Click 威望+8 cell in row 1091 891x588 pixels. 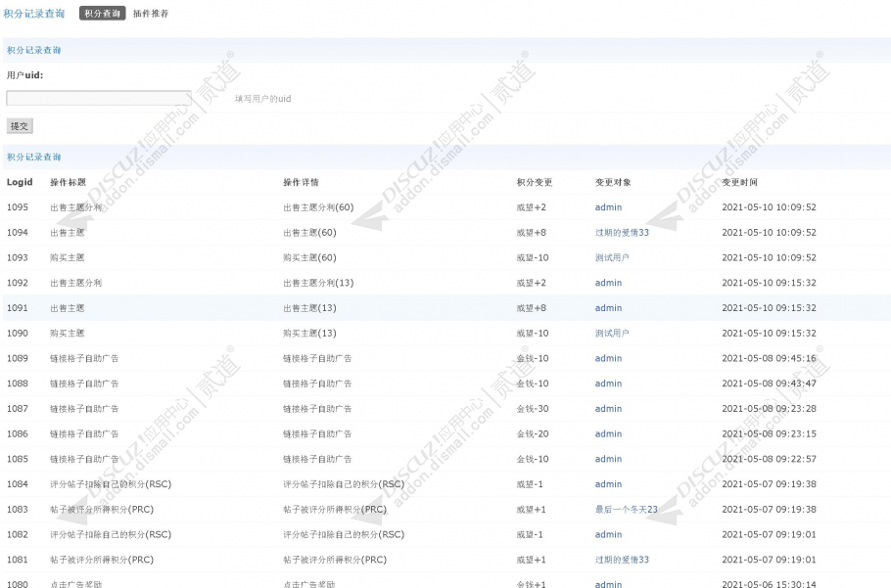pyautogui.click(x=531, y=307)
